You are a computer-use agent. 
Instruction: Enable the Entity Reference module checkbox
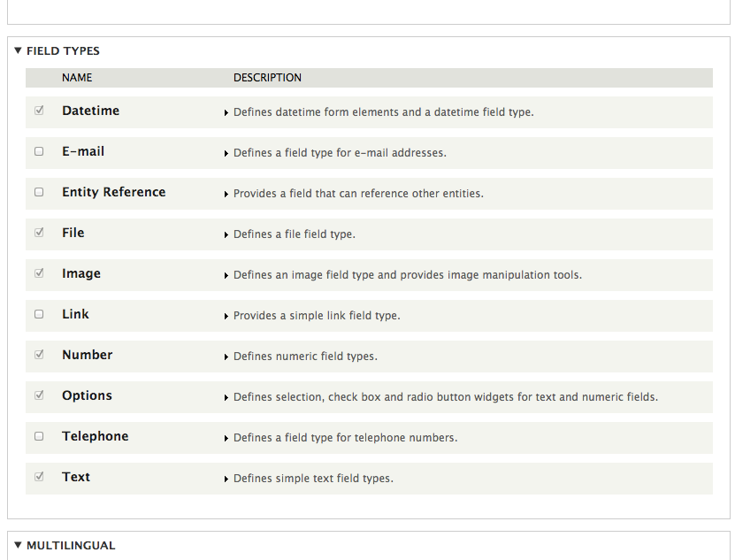coord(39,192)
